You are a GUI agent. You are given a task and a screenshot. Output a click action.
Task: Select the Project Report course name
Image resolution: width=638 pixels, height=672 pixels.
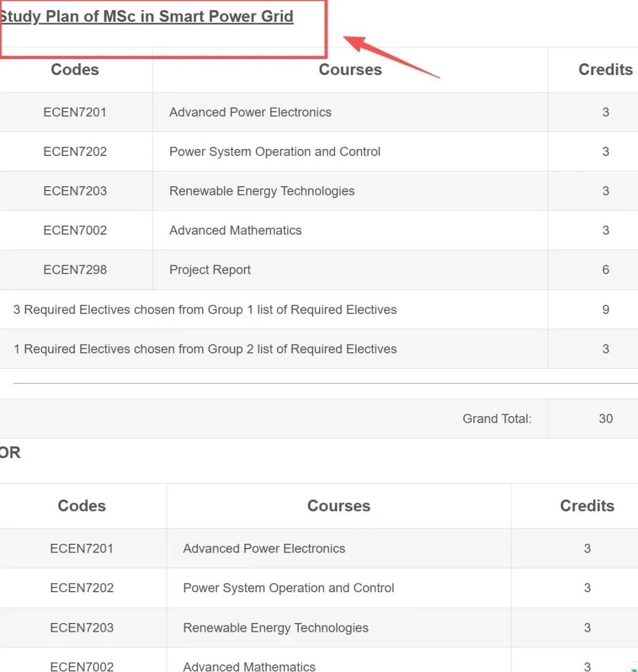tap(210, 270)
